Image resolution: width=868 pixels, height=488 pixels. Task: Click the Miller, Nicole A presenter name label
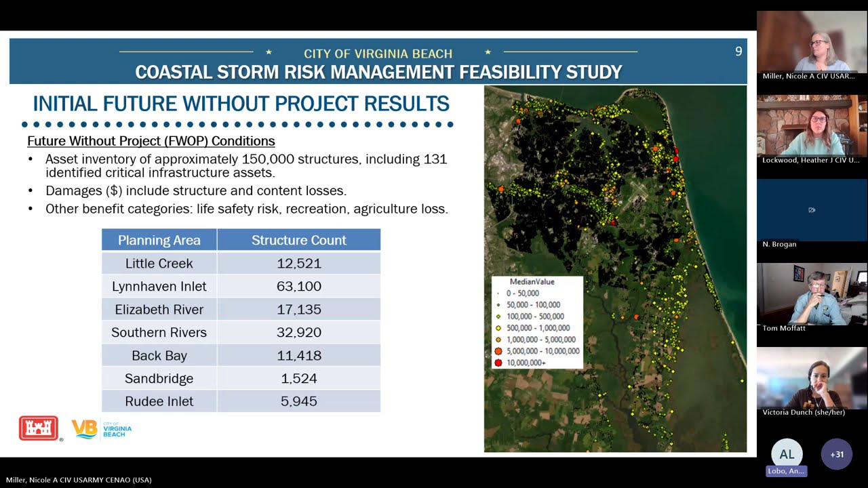79,480
